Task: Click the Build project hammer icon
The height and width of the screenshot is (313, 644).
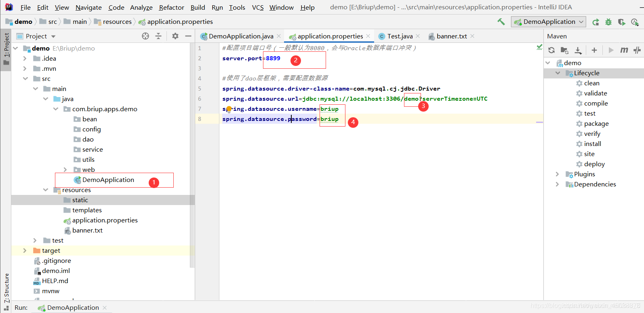Action: tap(501, 22)
